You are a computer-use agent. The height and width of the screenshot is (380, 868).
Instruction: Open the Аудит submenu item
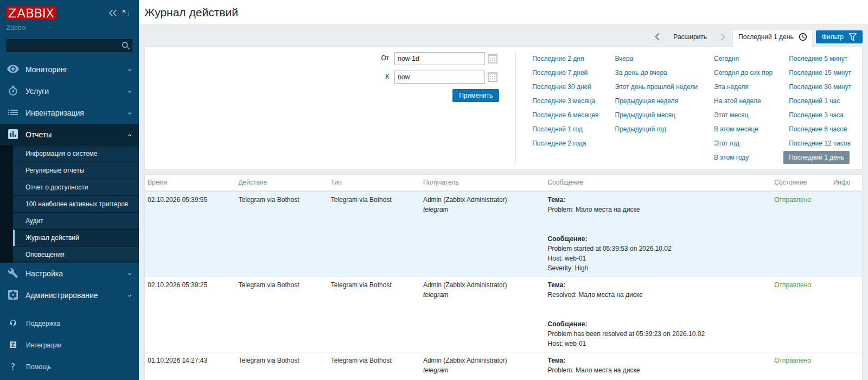[x=76, y=221]
